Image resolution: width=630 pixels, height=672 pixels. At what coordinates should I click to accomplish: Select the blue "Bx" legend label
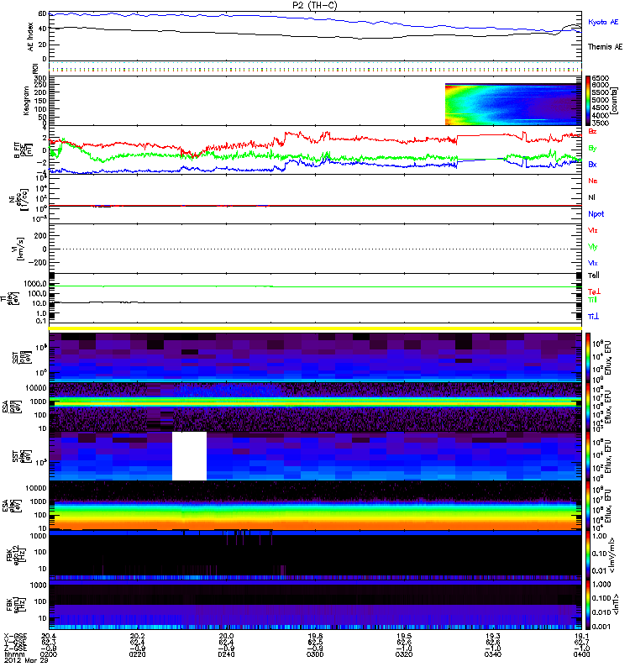pos(592,164)
